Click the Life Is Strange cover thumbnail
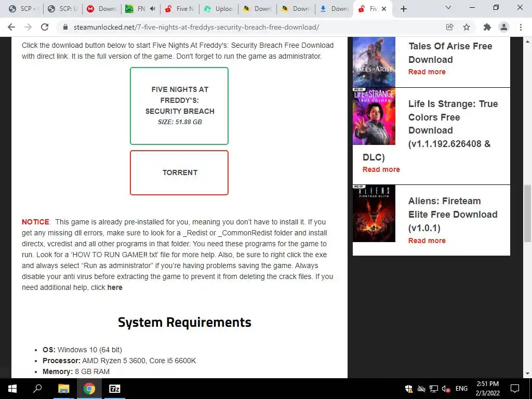 tap(374, 116)
